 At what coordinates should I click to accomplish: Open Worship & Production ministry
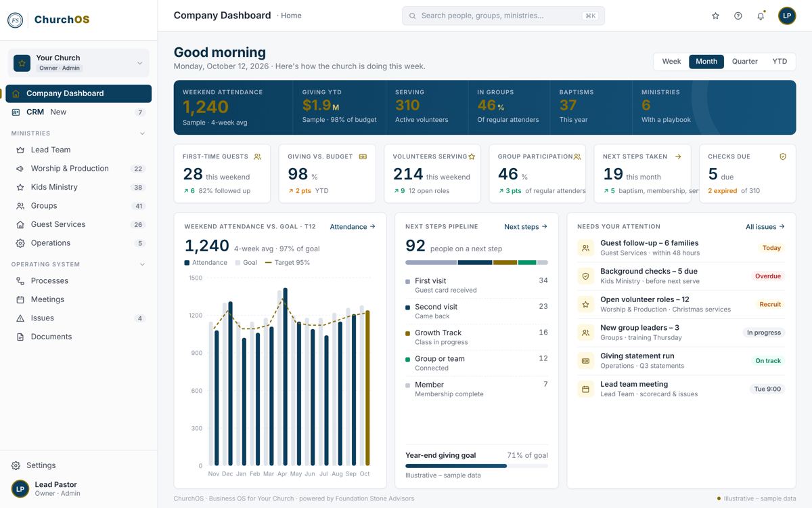(78, 169)
